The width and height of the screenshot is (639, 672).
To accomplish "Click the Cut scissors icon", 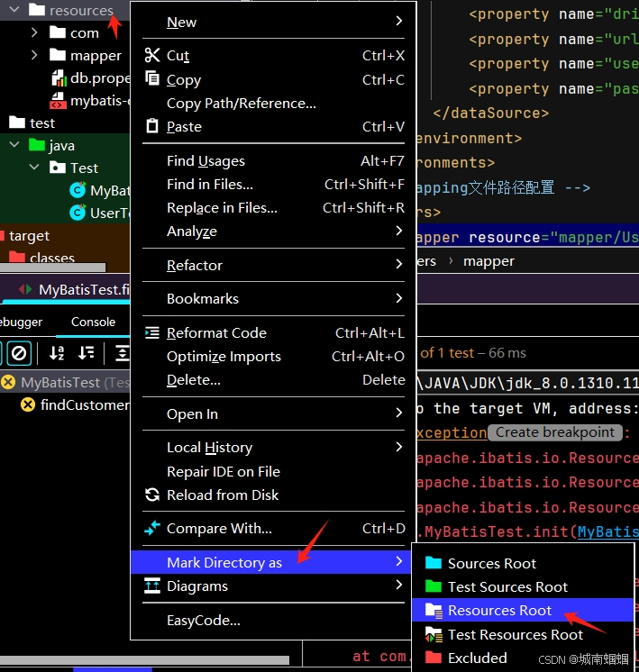I will point(152,55).
